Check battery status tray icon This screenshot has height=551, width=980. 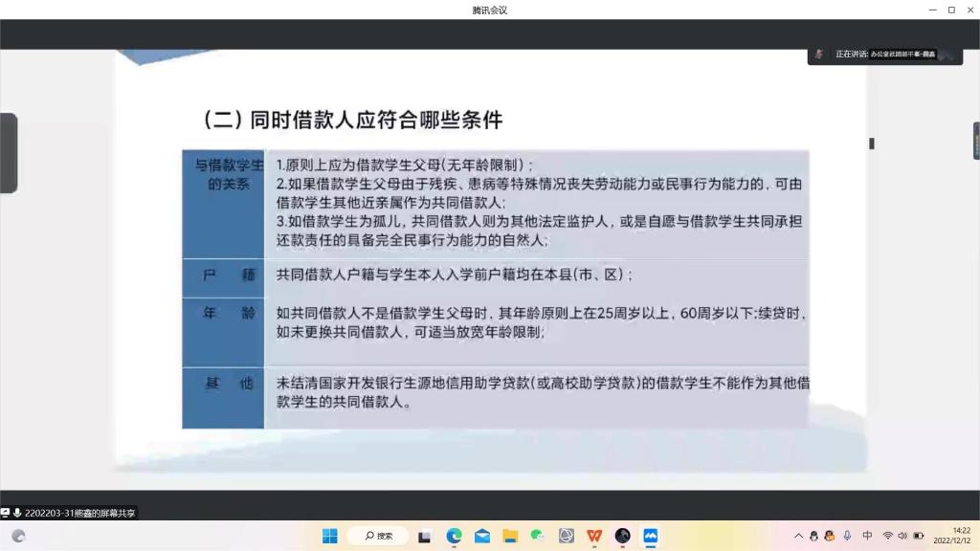(918, 536)
